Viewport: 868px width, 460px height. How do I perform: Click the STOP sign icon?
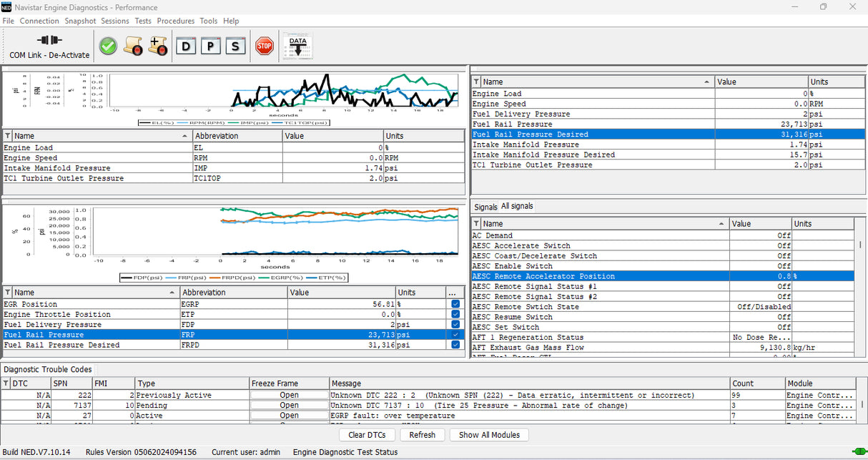click(264, 46)
